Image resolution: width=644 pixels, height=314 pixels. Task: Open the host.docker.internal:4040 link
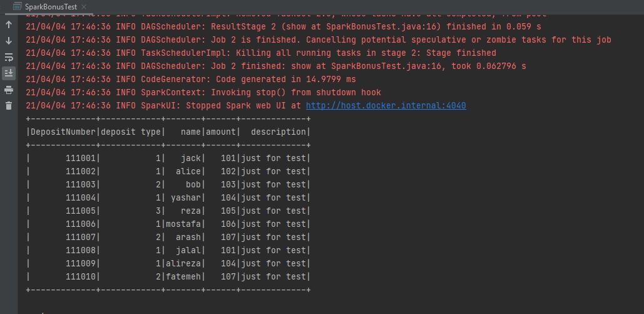pos(386,105)
